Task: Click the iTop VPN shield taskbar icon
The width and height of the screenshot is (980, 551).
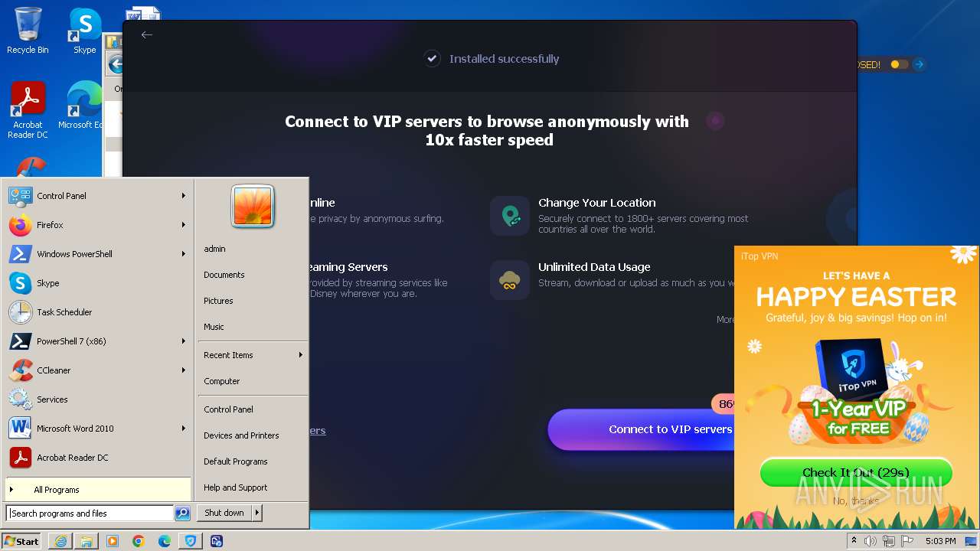Action: 191,541
